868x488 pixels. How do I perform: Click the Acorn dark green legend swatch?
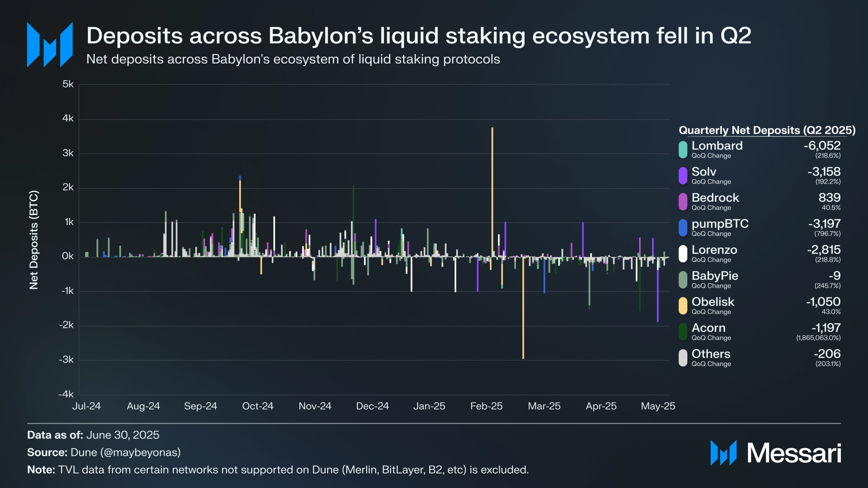pyautogui.click(x=683, y=332)
